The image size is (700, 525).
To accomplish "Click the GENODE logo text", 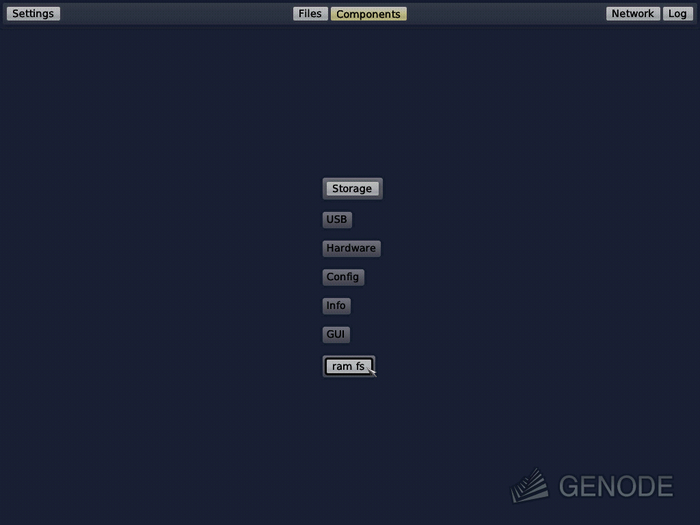I will (x=615, y=487).
